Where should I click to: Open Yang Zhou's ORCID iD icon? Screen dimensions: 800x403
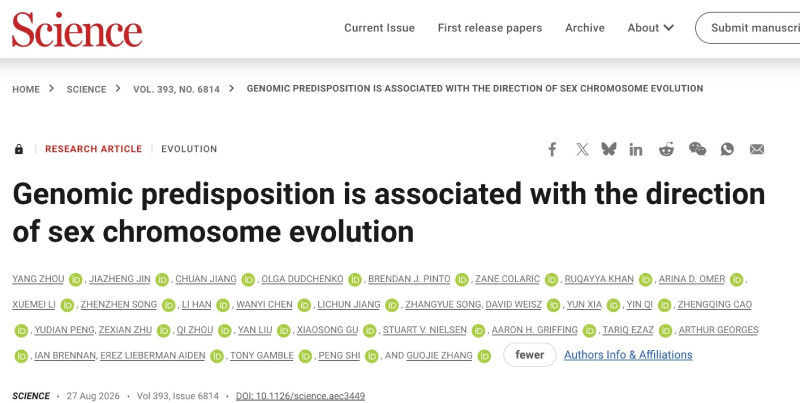click(x=76, y=280)
